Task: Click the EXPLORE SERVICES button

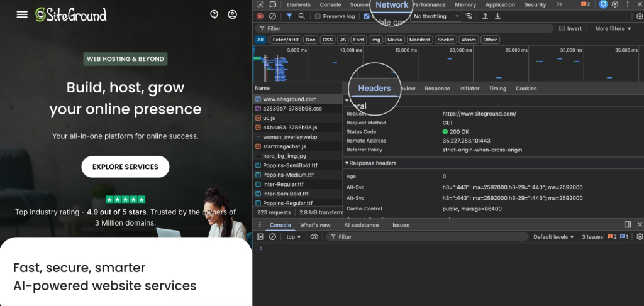Action: [125, 167]
